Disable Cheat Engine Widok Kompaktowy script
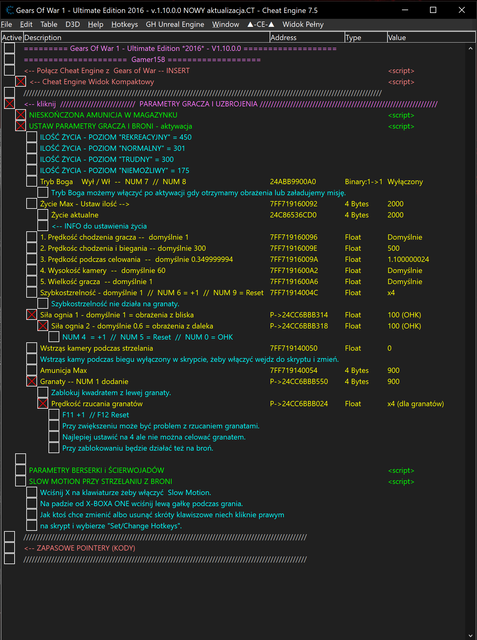The width and height of the screenshot is (477, 640). coord(20,82)
